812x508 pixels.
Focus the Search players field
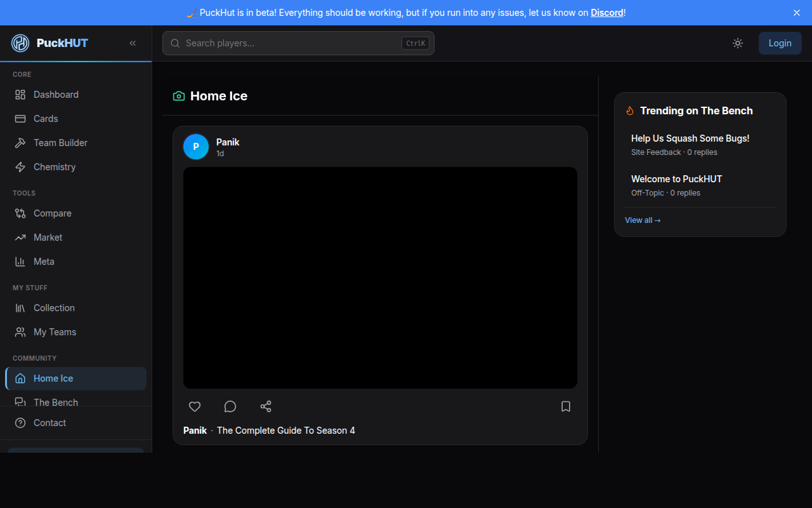point(292,43)
